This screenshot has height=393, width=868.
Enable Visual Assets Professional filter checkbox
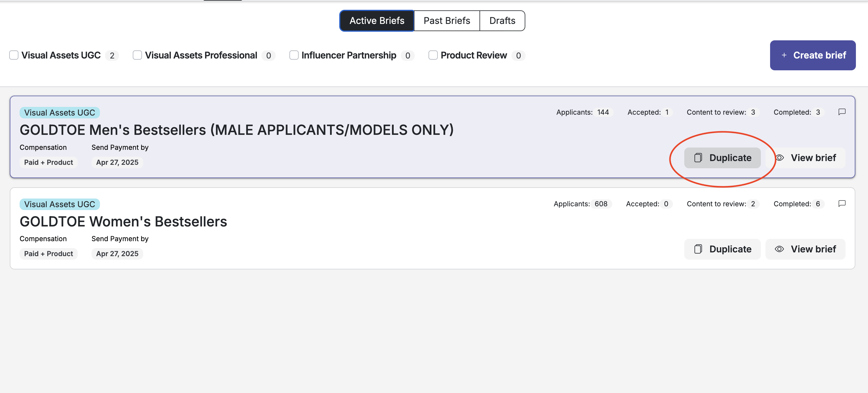click(137, 55)
